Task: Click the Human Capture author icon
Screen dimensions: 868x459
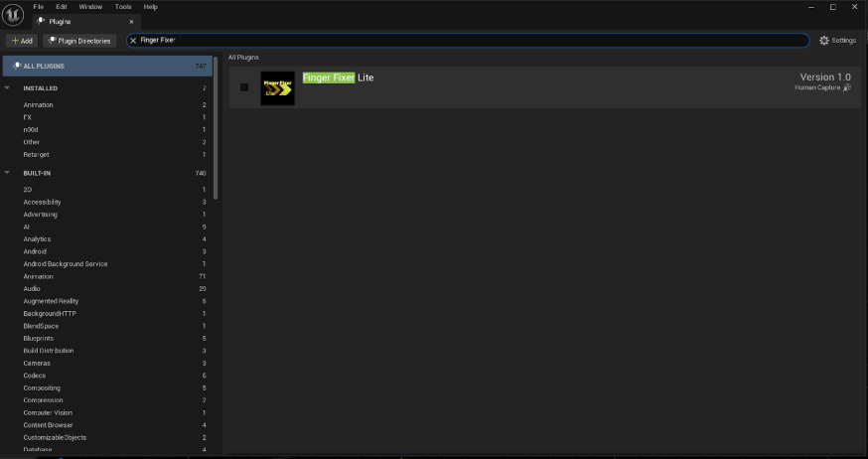Action: [x=846, y=87]
